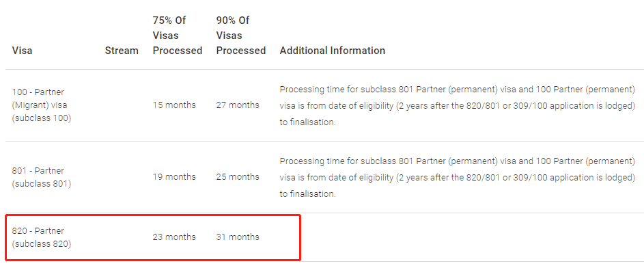Select the 75% Of Visas Processed header
Viewport: 644px width, 268px height.
(178, 36)
